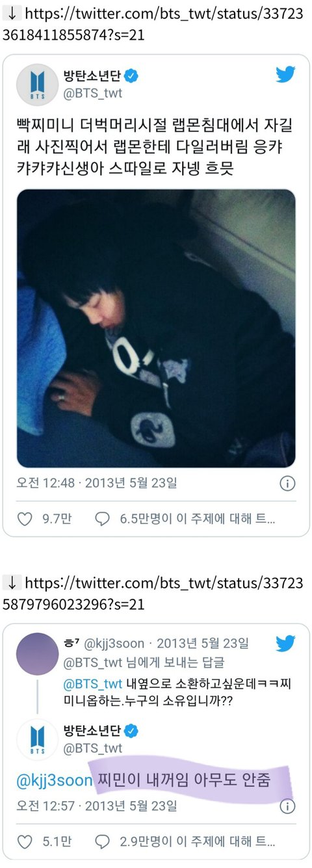
Task: Click the info icon under the photo tweet
Action: tap(287, 484)
